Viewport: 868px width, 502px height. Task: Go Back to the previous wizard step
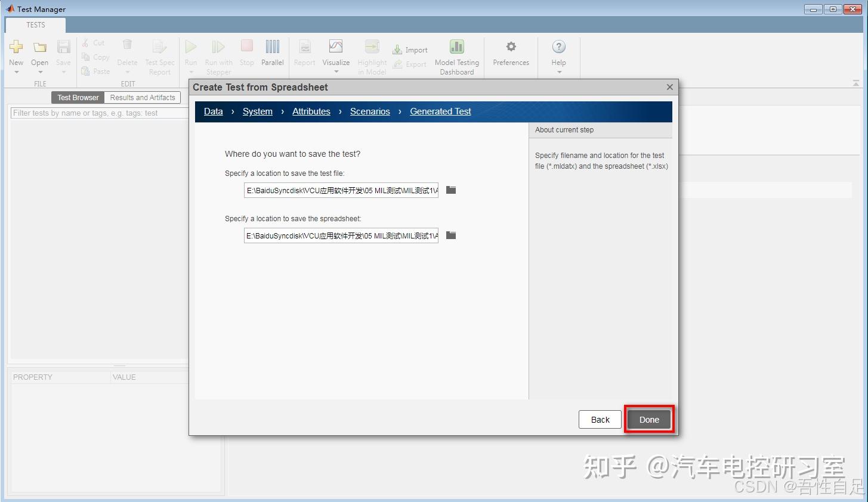point(600,419)
